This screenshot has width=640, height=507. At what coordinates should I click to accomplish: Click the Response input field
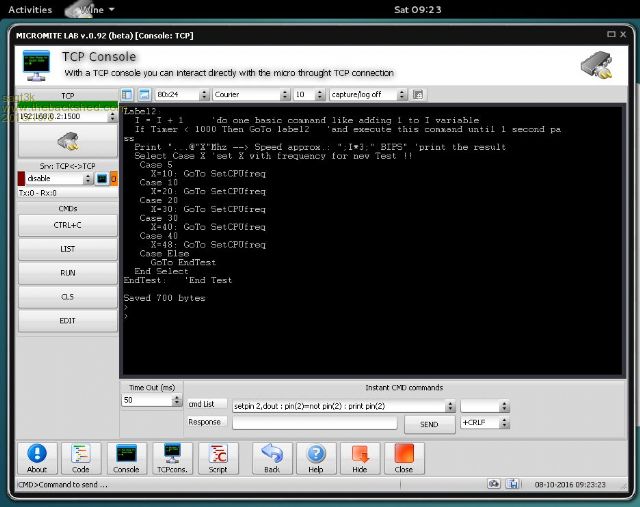[315, 423]
